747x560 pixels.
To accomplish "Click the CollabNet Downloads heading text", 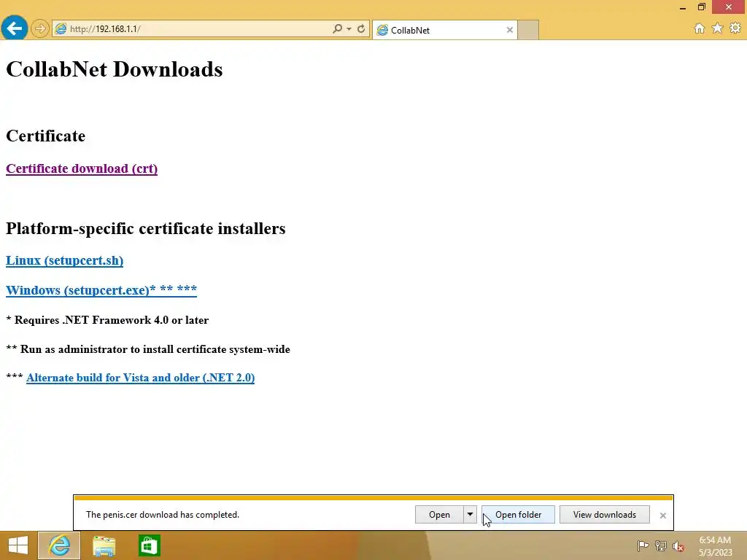I will click(115, 69).
